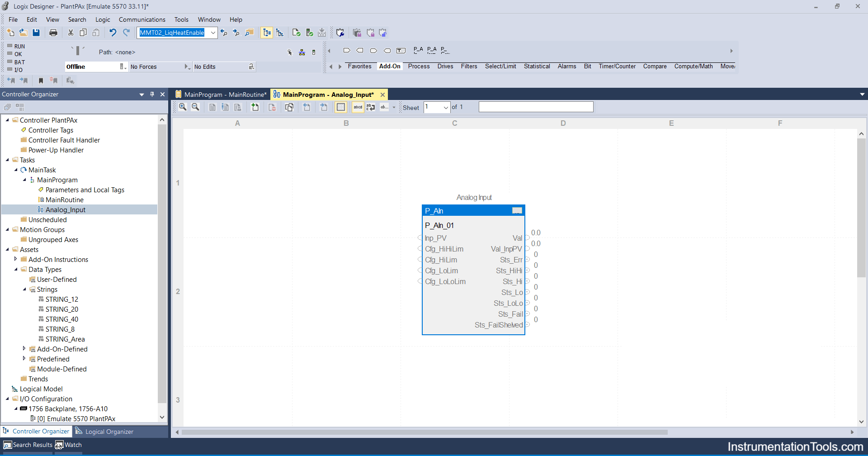This screenshot has height=456, width=868.
Task: Zoom out on the function block sheet
Action: (195, 107)
